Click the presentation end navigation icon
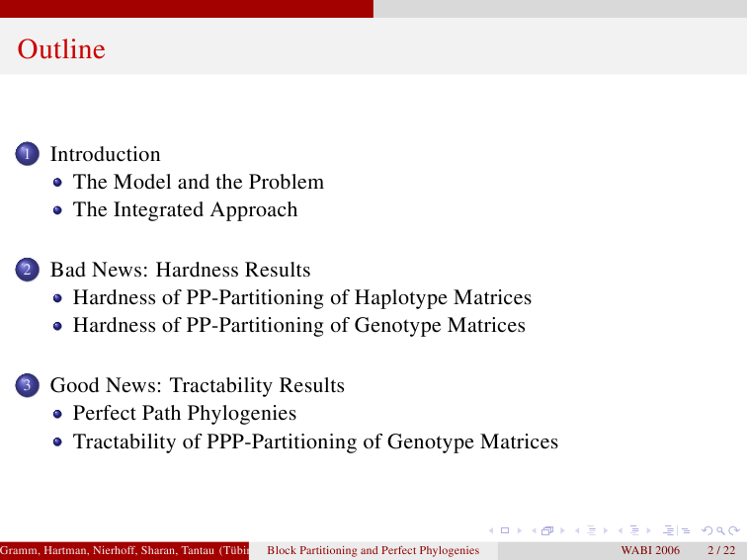 686,531
